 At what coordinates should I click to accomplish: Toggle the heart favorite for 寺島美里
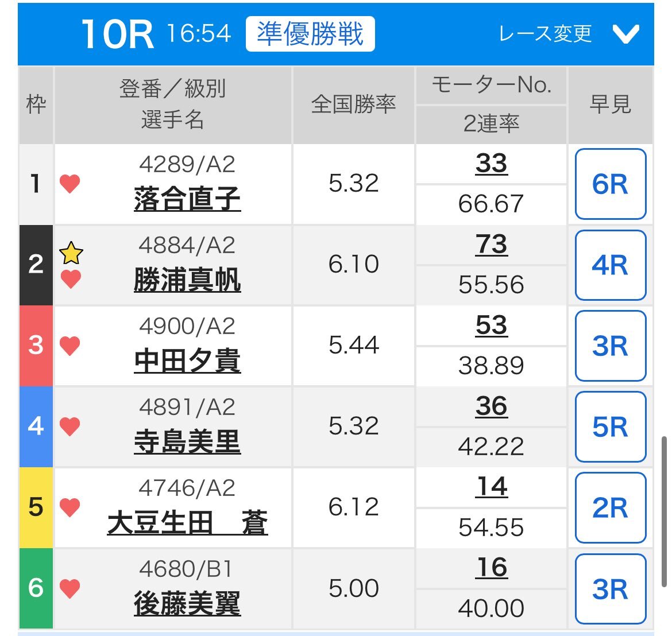click(x=70, y=426)
